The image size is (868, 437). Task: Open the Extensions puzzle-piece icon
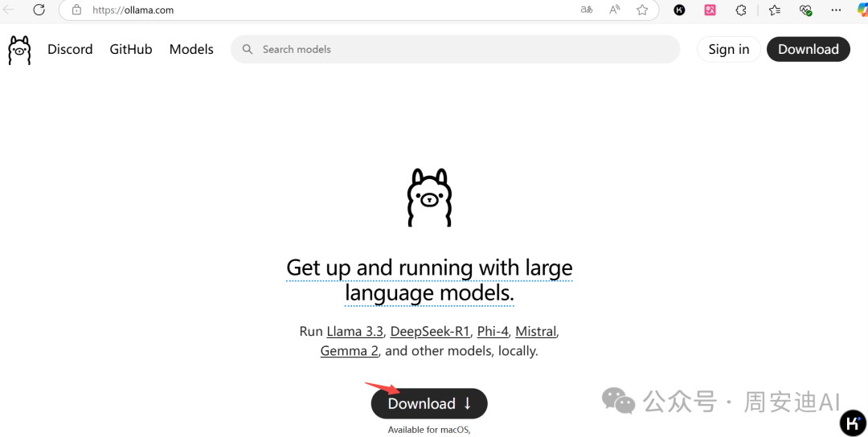(741, 10)
